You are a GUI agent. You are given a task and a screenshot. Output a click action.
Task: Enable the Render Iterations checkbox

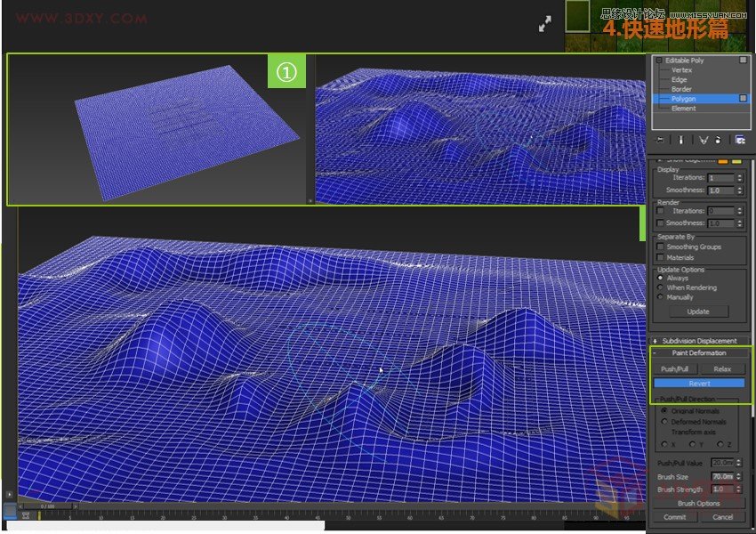[659, 210]
